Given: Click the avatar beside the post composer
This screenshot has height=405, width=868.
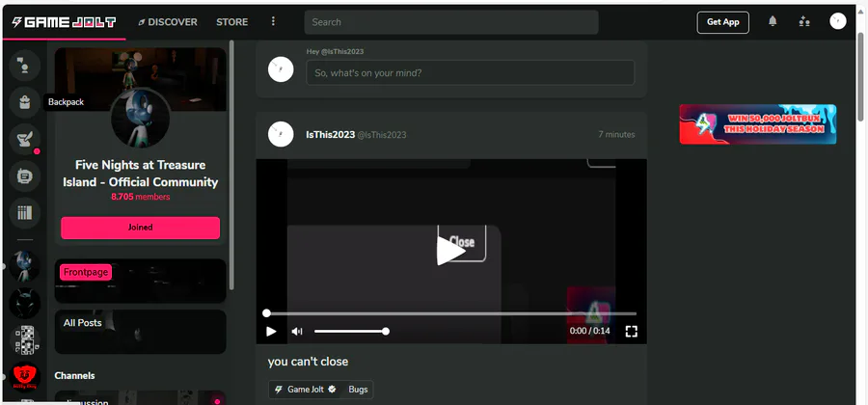Looking at the screenshot, I should click(281, 69).
